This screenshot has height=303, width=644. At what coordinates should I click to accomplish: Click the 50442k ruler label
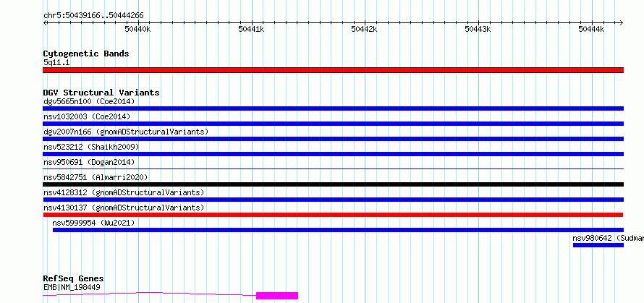pyautogui.click(x=364, y=29)
